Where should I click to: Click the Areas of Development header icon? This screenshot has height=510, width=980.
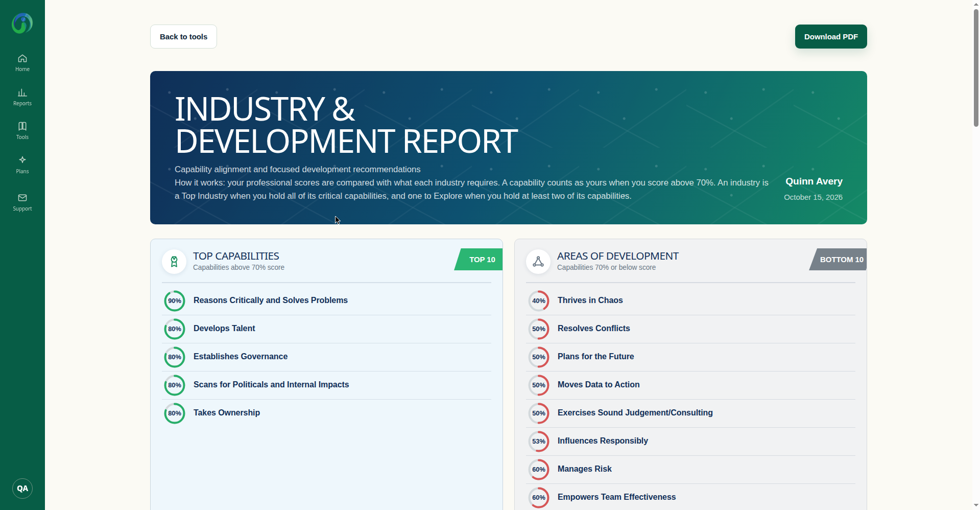coord(538,262)
